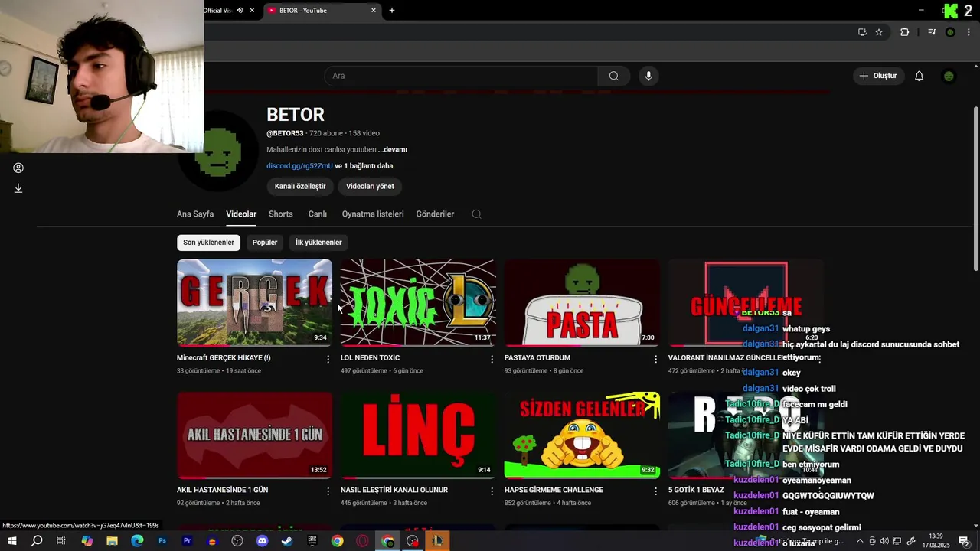Click Kanalı özelleştir button
Viewport: 980px width, 551px height.
300,186
